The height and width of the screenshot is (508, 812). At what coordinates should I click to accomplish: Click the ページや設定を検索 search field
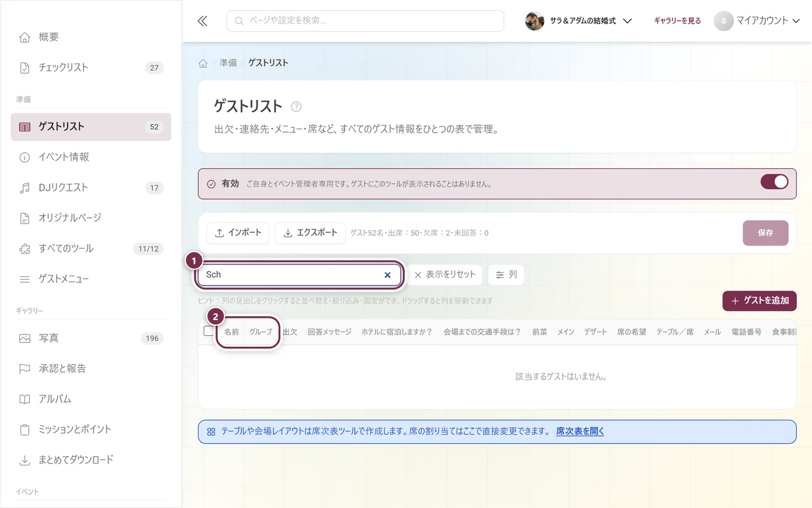coord(365,21)
